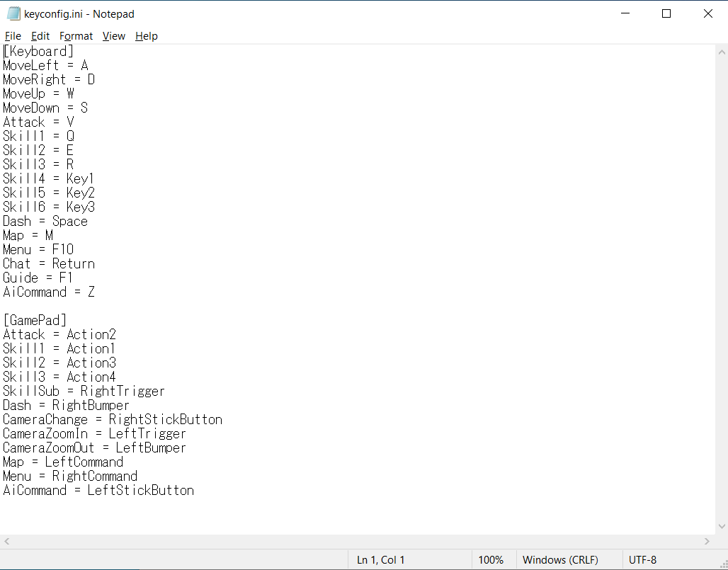728x570 pixels.
Task: Click the horizontal scrollbar left arrow
Action: pos(6,541)
